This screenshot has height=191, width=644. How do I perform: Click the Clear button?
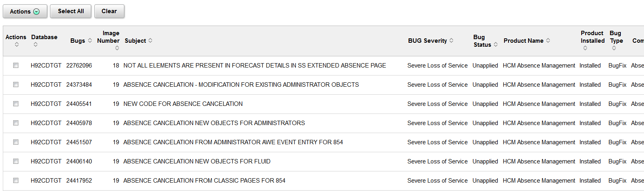(109, 11)
